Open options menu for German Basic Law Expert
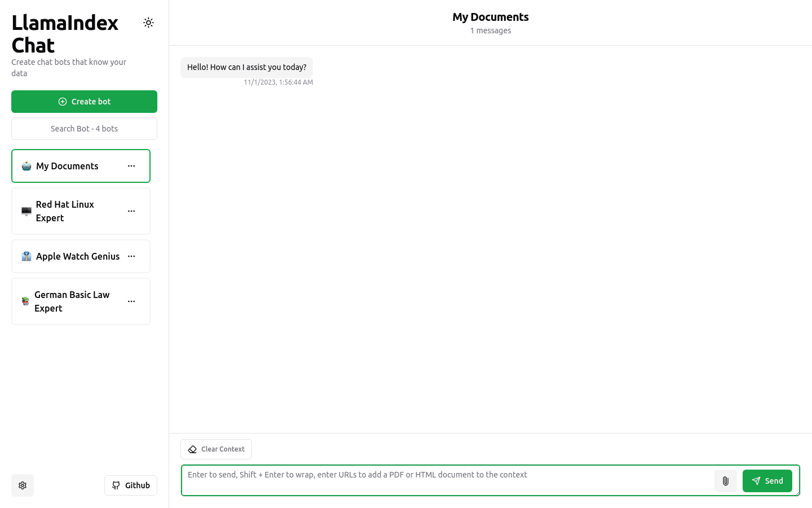The width and height of the screenshot is (812, 508). coord(131,301)
